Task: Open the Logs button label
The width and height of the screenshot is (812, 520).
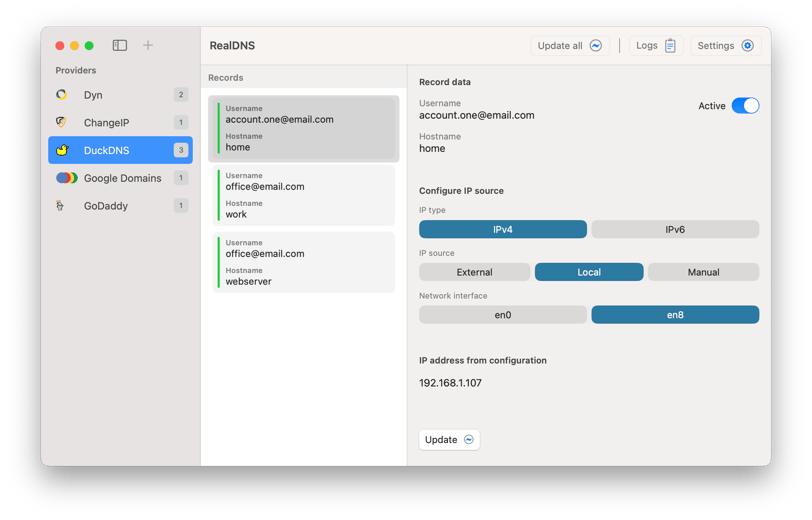Action: coord(647,46)
